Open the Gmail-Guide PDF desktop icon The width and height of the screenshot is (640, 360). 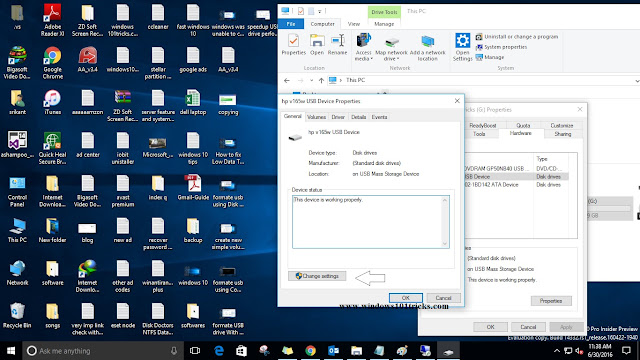click(193, 187)
